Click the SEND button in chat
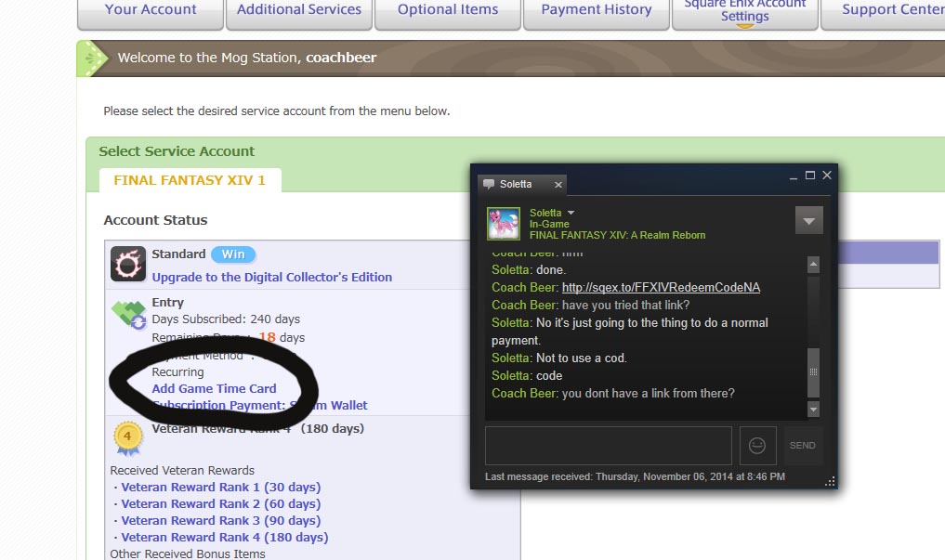This screenshot has height=560, width=945. pyautogui.click(x=802, y=445)
